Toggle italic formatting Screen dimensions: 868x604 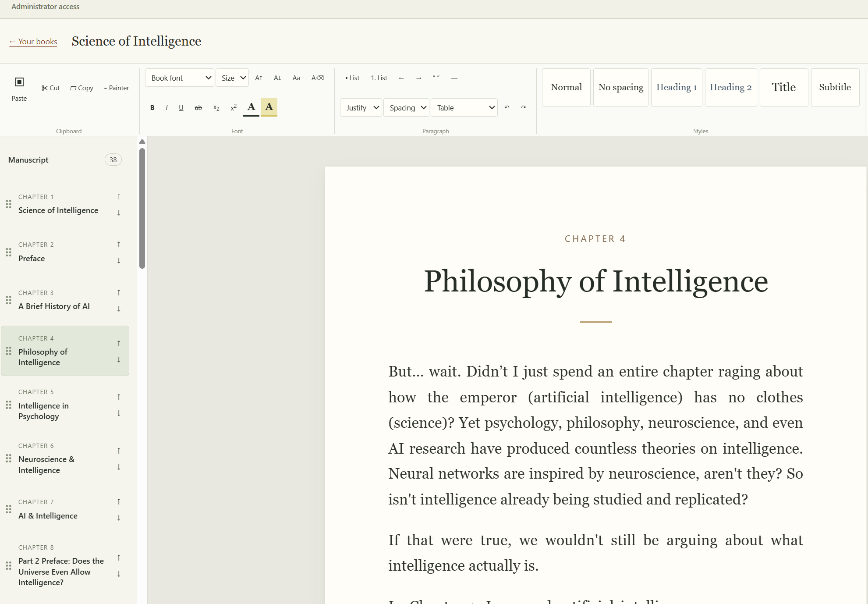coord(167,108)
